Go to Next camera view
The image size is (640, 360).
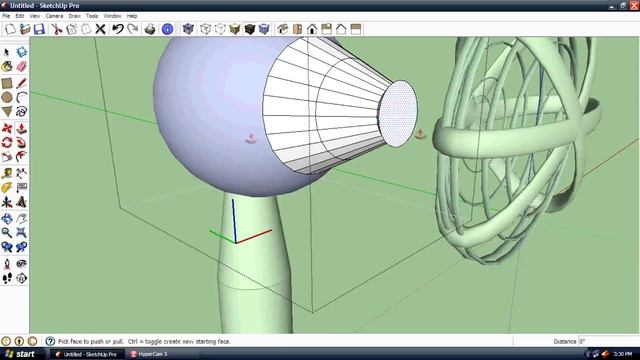point(22,247)
